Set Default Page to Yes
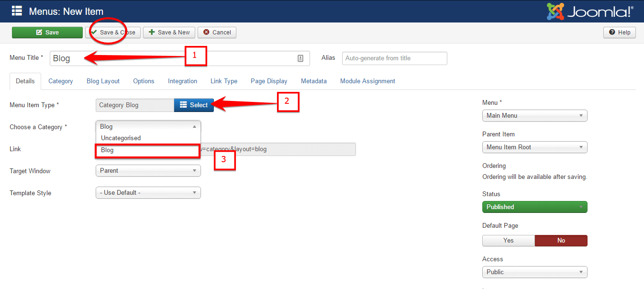 [x=508, y=240]
